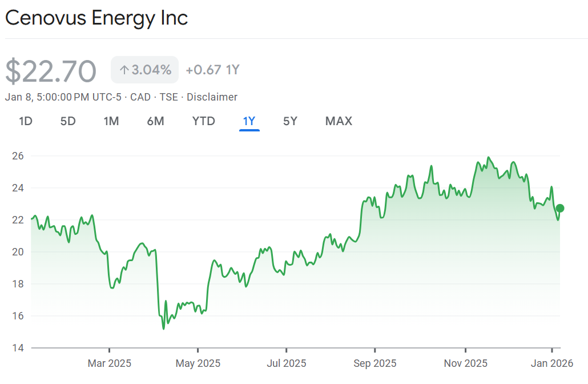588x384 pixels.
Task: Select the 1D time range tab
Action: (25, 121)
